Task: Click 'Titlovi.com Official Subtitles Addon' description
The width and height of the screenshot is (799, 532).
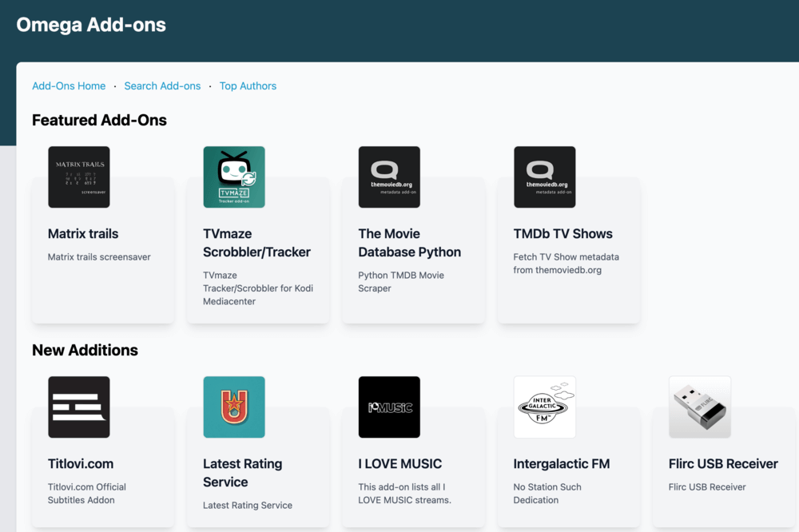Action: pyautogui.click(x=86, y=494)
